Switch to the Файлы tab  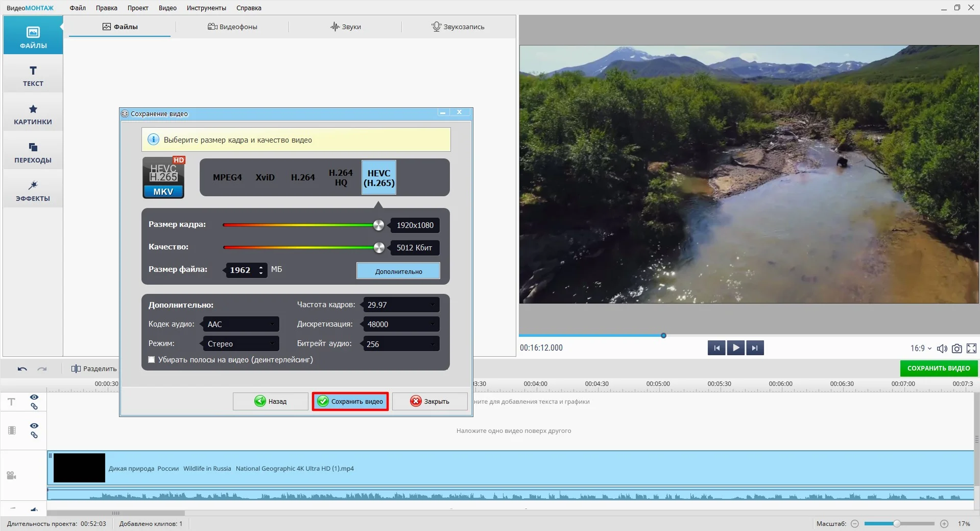(x=120, y=27)
